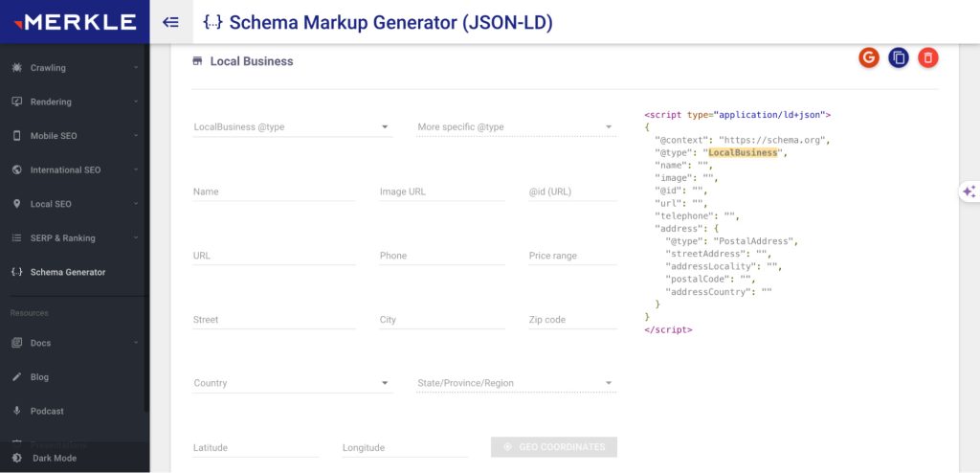Click the sparkle AI icon on right edge

click(x=969, y=191)
